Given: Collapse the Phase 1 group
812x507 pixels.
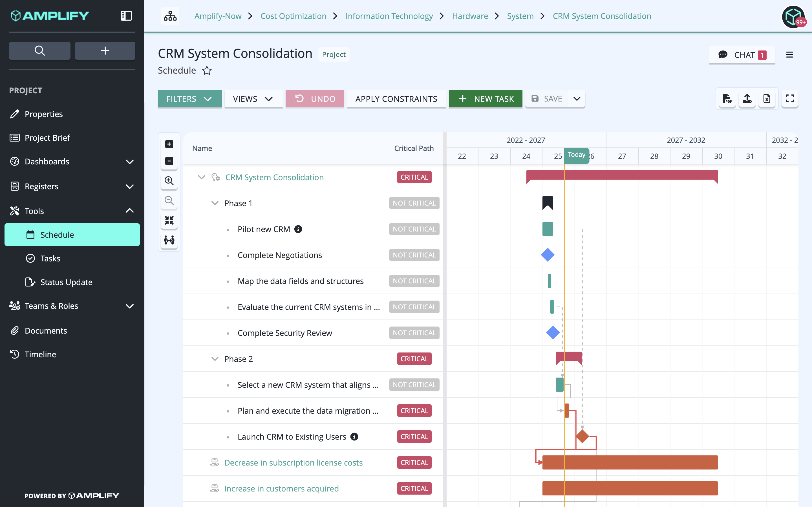Looking at the screenshot, I should [x=215, y=203].
